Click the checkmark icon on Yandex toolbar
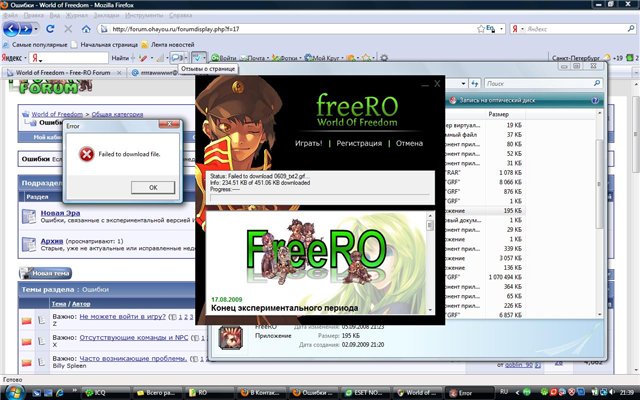Viewport: 640px width, 400px height. [197, 58]
